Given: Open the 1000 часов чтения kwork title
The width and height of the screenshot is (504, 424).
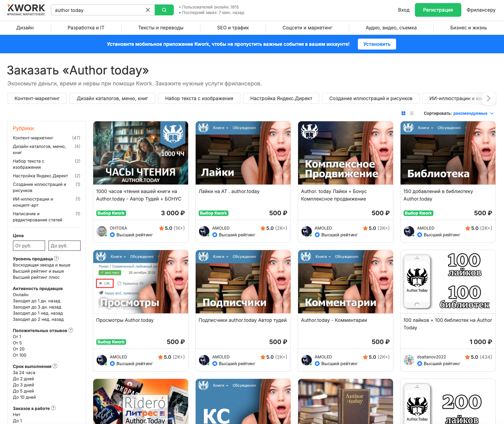Looking at the screenshot, I should tap(139, 195).
